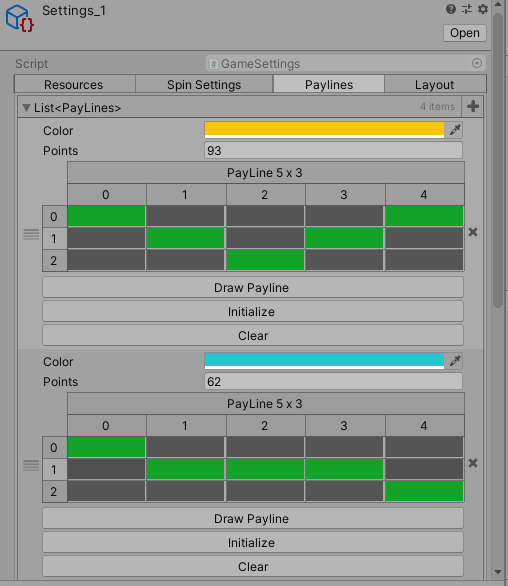Viewport: 508px width, 586px height.
Task: Toggle off second payline cell column 4 row 2
Action: [424, 491]
